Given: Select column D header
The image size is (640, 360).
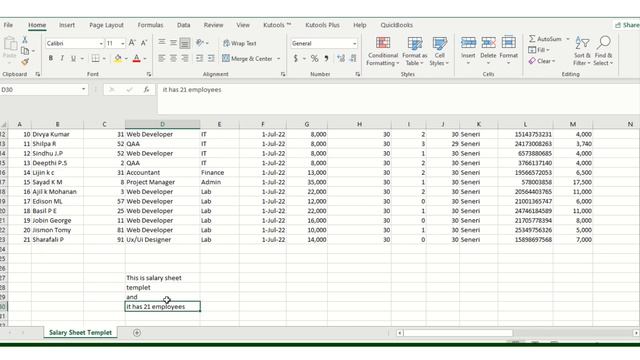Looking at the screenshot, I should [x=162, y=124].
